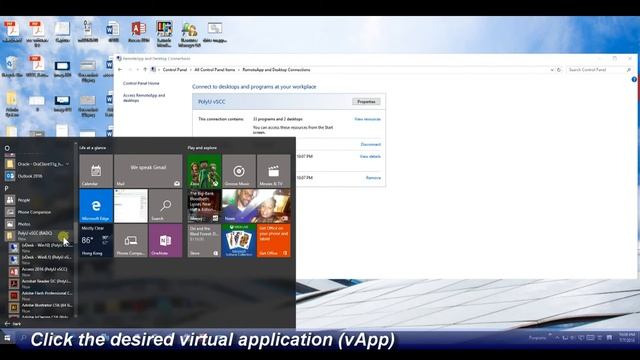Collapse the PolyU vSCC (RADC) folder
Screen dimensions: 640x360
click(x=37, y=236)
